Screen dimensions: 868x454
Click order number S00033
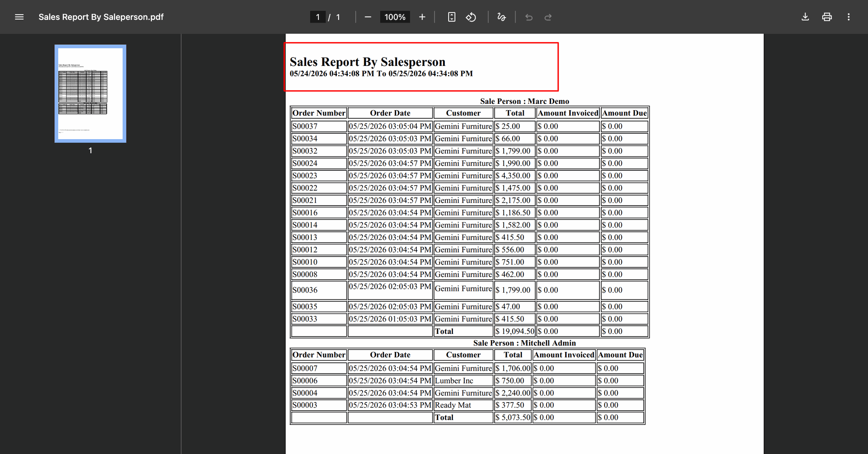pyautogui.click(x=305, y=319)
